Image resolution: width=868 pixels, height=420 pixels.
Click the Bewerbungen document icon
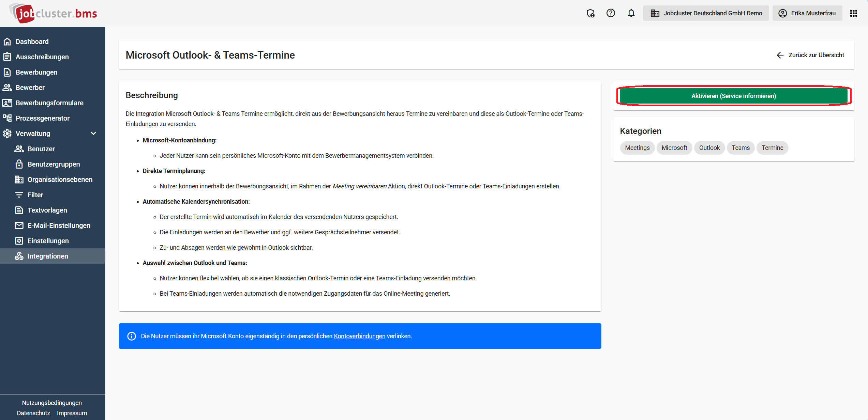pos(7,72)
